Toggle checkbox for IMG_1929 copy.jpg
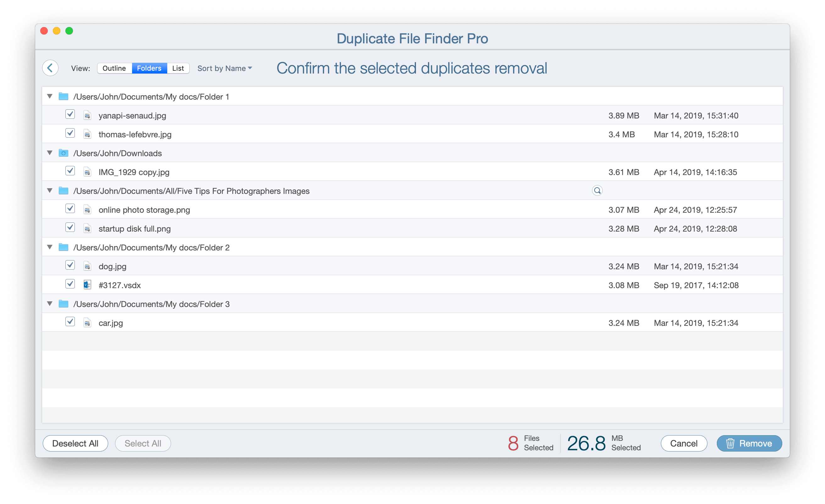825x504 pixels. [x=69, y=171]
